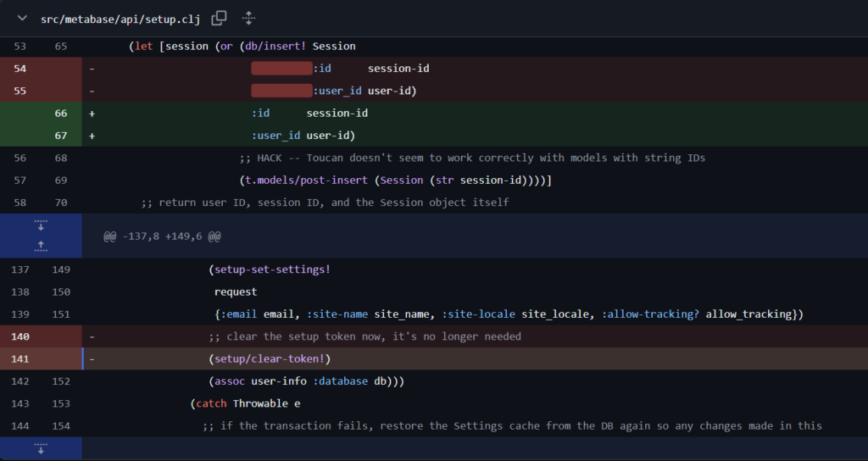Image resolution: width=868 pixels, height=461 pixels.
Task: Select highlighted deleted line number 141
Action: point(20,358)
